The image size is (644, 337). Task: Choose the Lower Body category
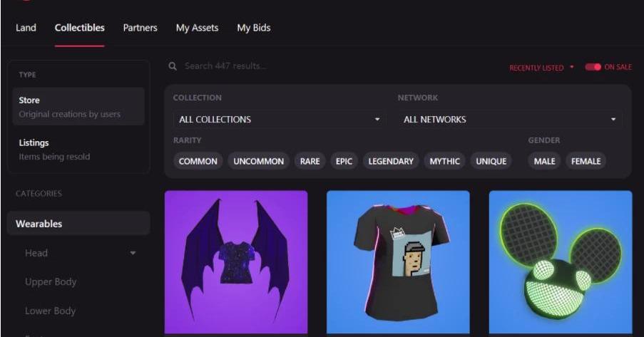point(50,311)
